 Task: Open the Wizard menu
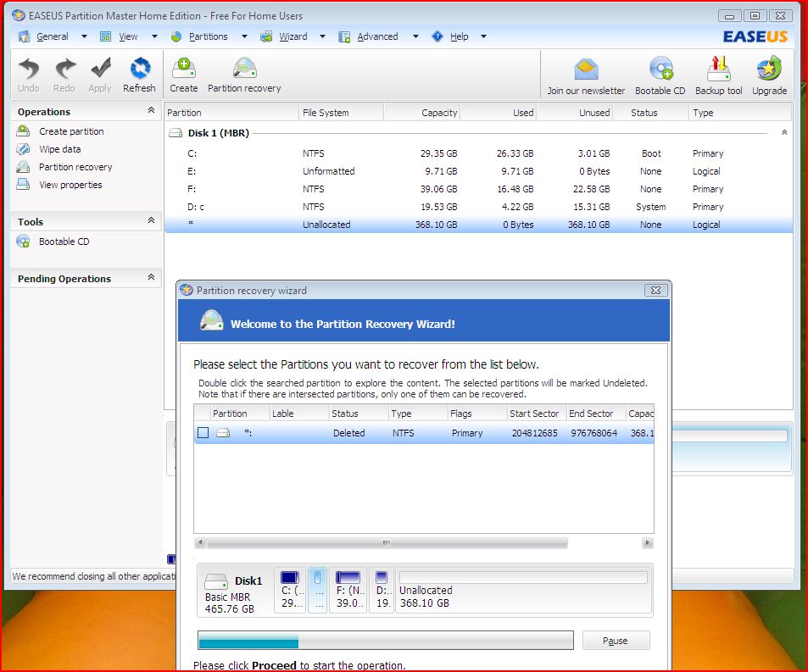click(293, 36)
